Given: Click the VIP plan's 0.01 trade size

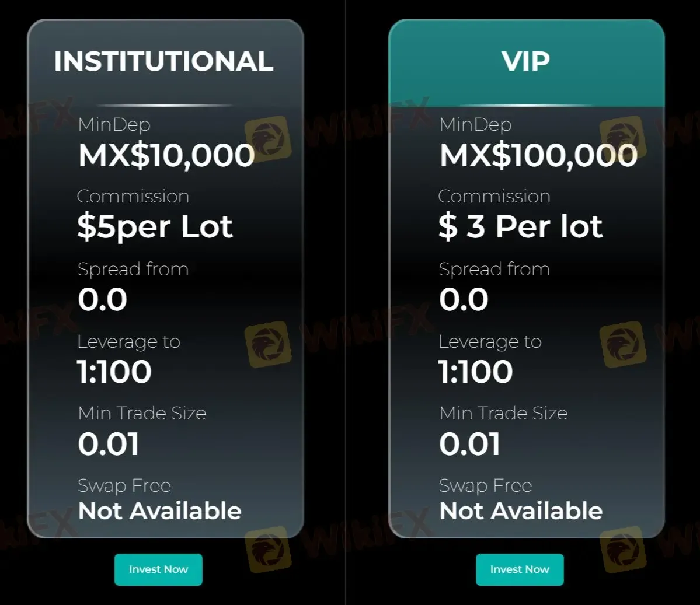Looking at the screenshot, I should 470,445.
